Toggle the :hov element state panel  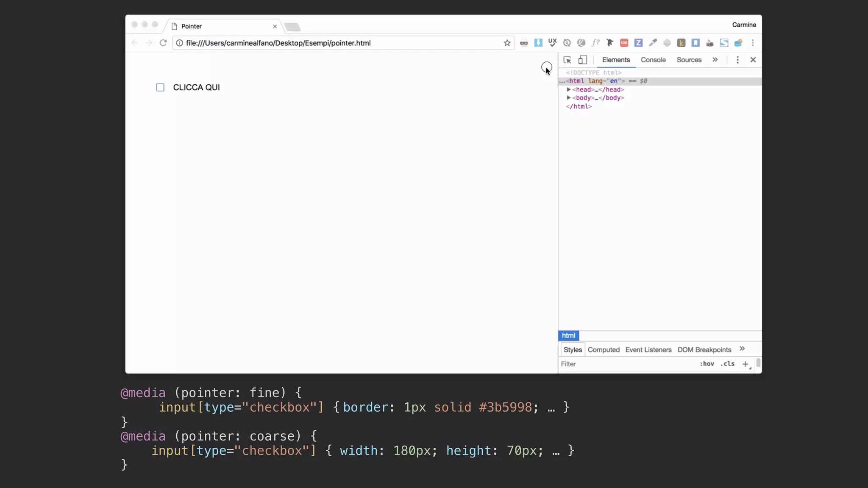(x=707, y=364)
